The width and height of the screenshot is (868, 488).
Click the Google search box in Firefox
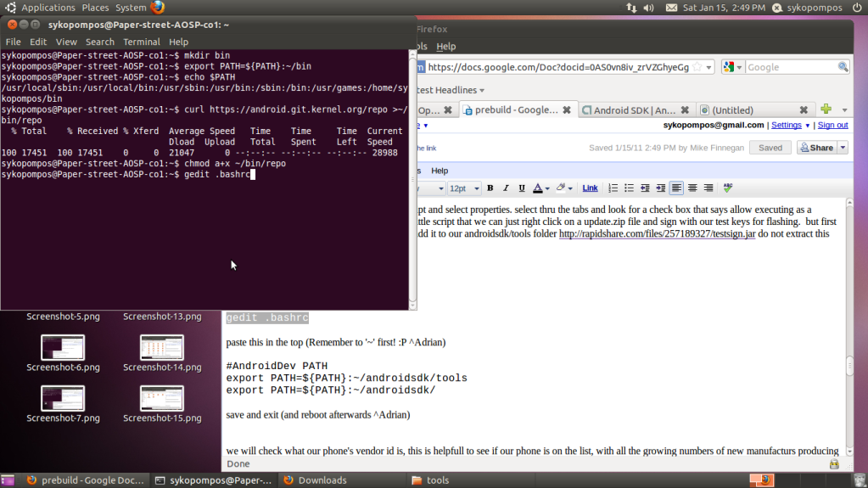[x=791, y=67]
